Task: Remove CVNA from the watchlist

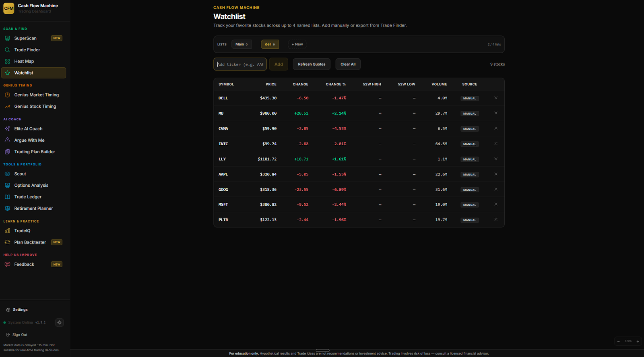Action: (496, 128)
